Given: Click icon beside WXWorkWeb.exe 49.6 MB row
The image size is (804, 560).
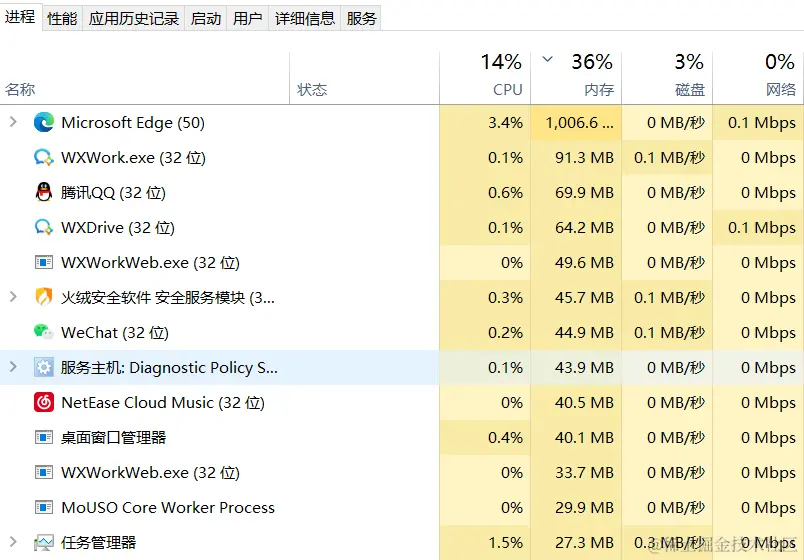Looking at the screenshot, I should 44,263.
